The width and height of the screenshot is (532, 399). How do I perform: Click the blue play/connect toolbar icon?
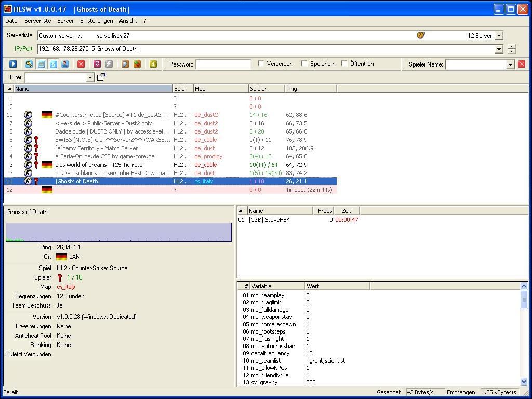pyautogui.click(x=13, y=64)
